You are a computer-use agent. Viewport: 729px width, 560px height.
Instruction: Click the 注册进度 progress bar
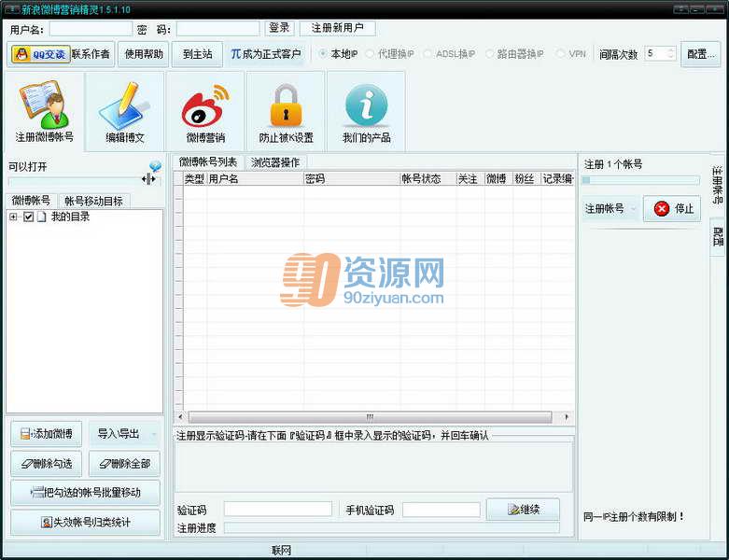pos(391,527)
